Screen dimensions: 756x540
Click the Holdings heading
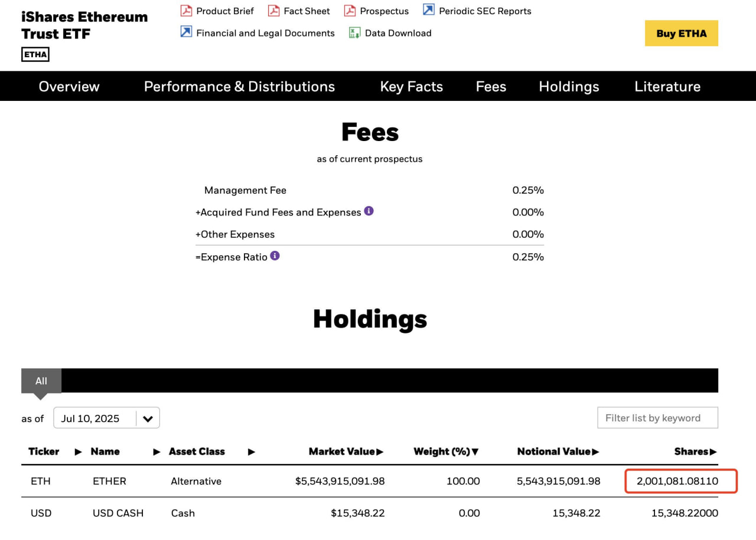click(x=370, y=319)
